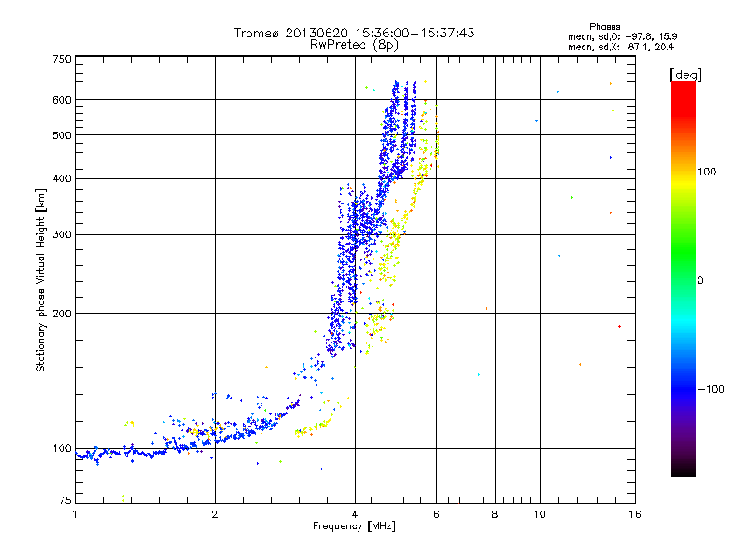Click the '-100' colorbar tick label
This screenshot has width=747, height=560.
[x=711, y=389]
